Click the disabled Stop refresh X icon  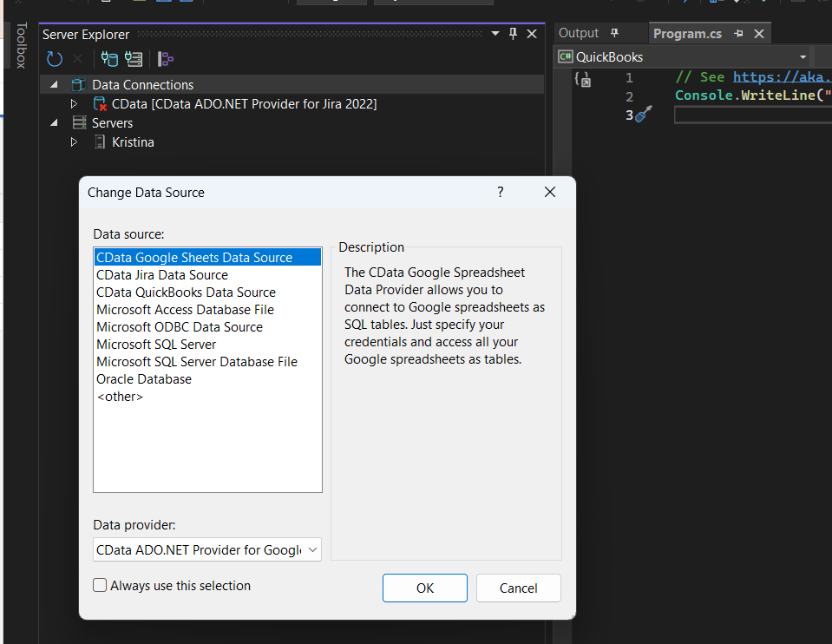coord(77,58)
